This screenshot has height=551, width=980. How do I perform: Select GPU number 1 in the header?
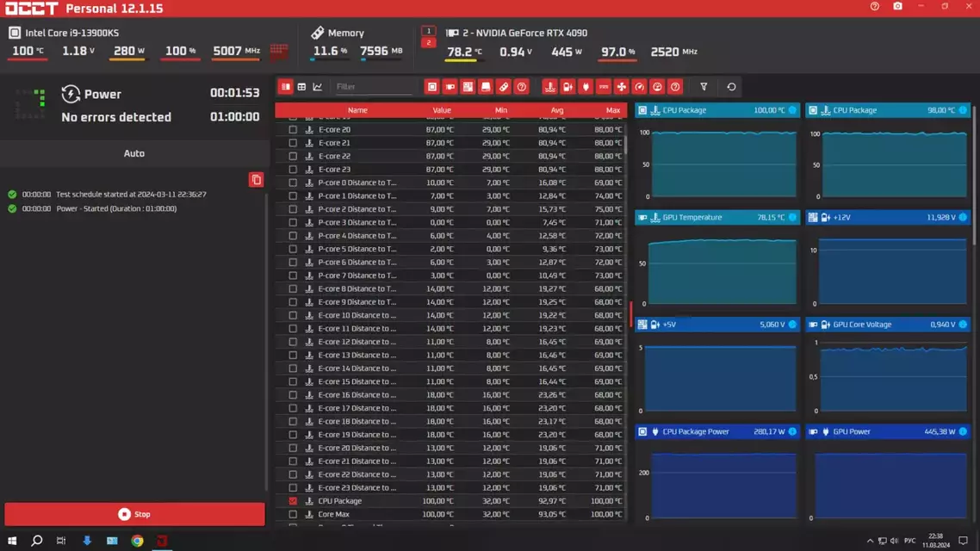(429, 31)
